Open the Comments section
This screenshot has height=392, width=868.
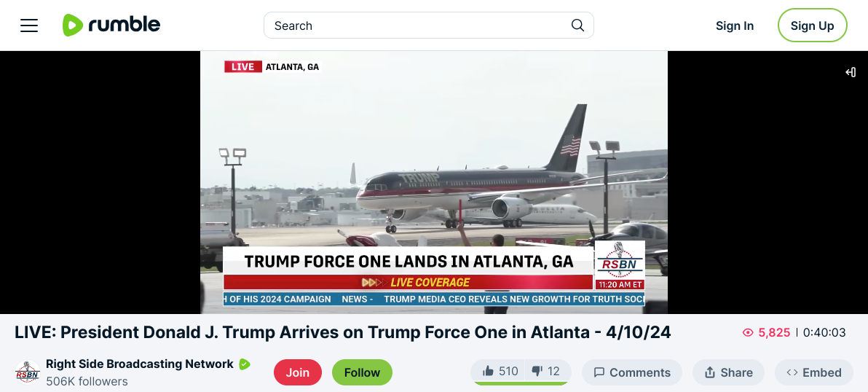[631, 372]
